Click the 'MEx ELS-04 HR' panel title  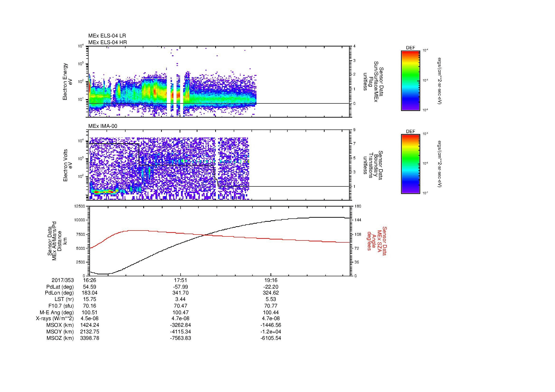click(107, 42)
